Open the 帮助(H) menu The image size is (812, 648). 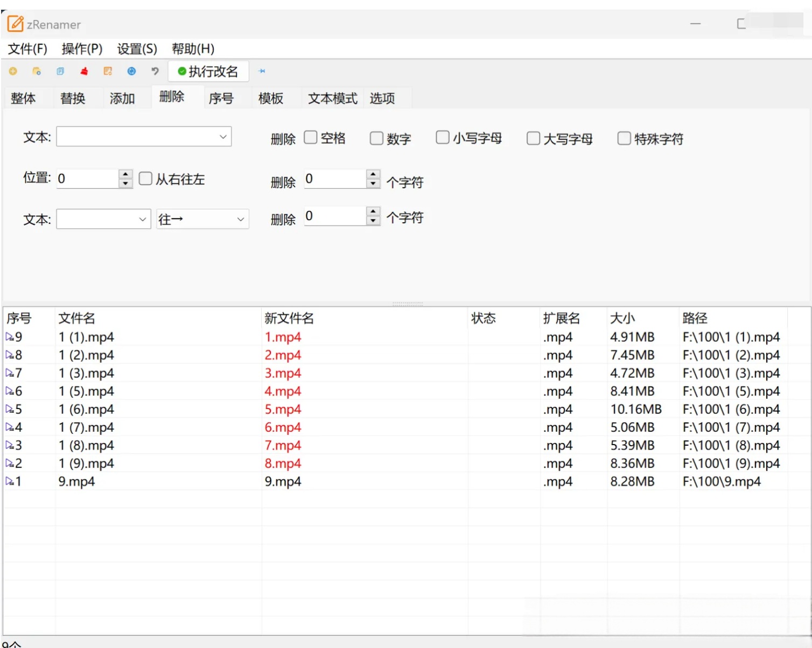pos(193,49)
